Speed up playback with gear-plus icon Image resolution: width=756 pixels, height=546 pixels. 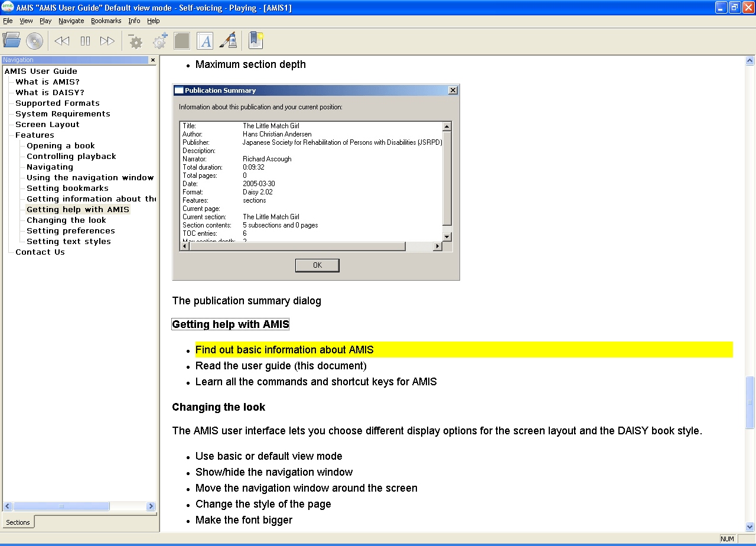coord(160,41)
